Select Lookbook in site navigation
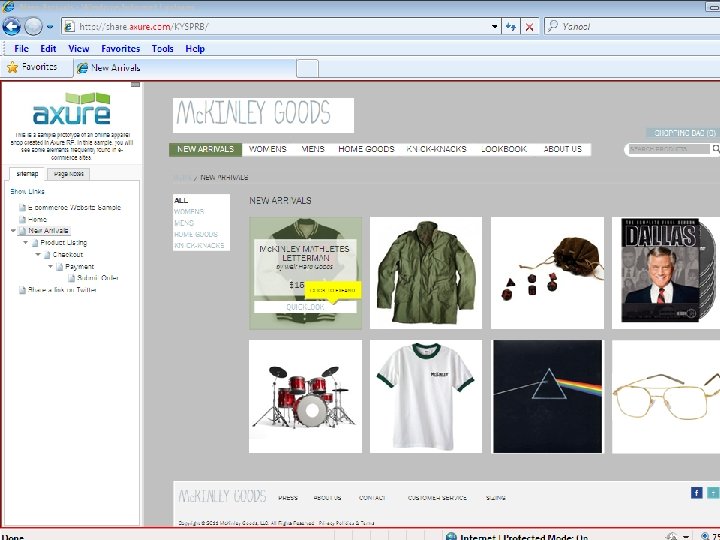This screenshot has height=540, width=720. 504,149
